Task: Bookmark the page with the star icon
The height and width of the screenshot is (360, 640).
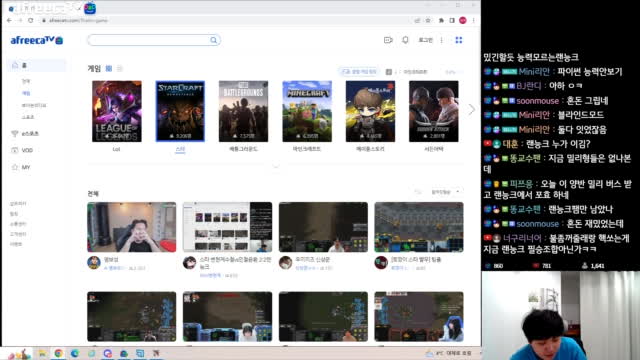Action: tap(428, 20)
